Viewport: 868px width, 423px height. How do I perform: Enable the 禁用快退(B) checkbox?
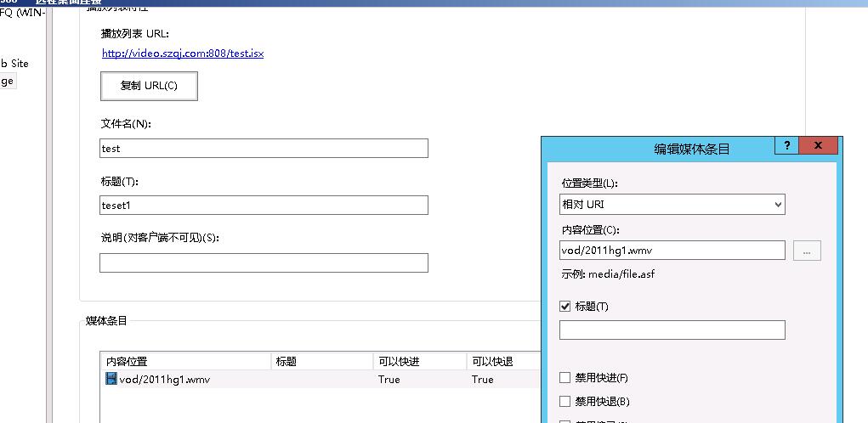tap(564, 402)
